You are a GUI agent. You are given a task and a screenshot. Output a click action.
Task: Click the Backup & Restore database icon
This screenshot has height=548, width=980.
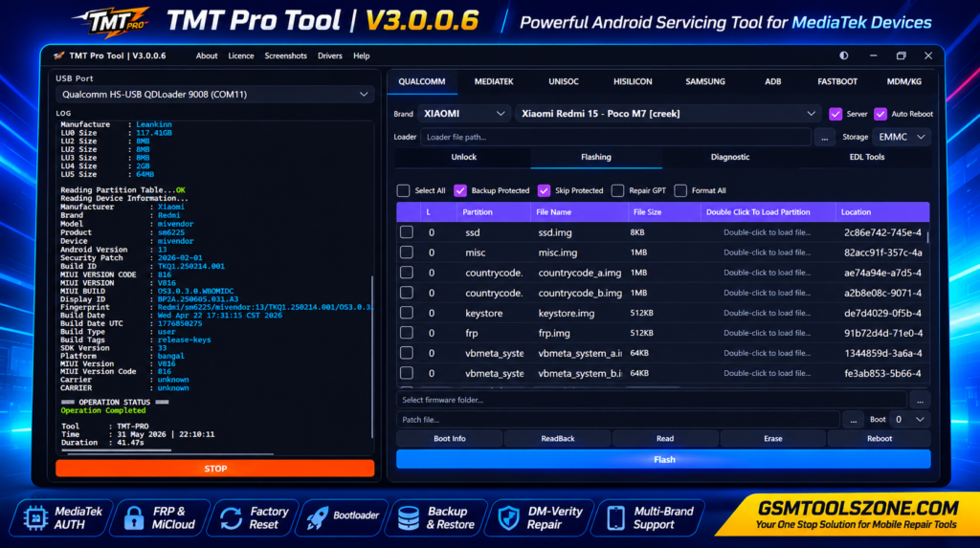click(409, 518)
